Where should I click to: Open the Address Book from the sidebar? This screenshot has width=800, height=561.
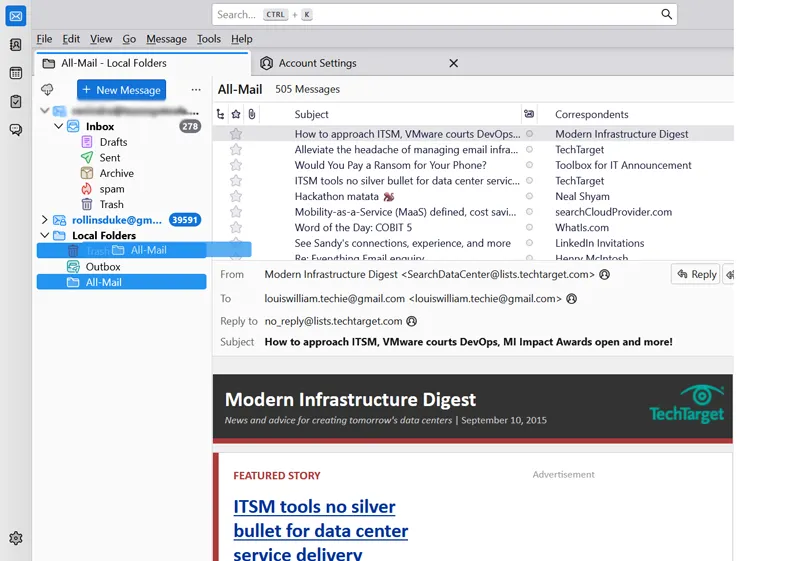click(x=16, y=45)
